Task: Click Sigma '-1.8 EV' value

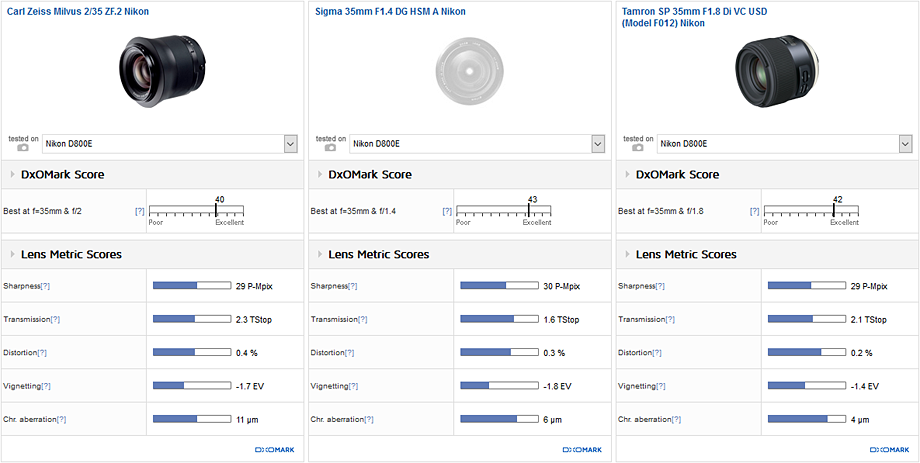Action: (557, 386)
